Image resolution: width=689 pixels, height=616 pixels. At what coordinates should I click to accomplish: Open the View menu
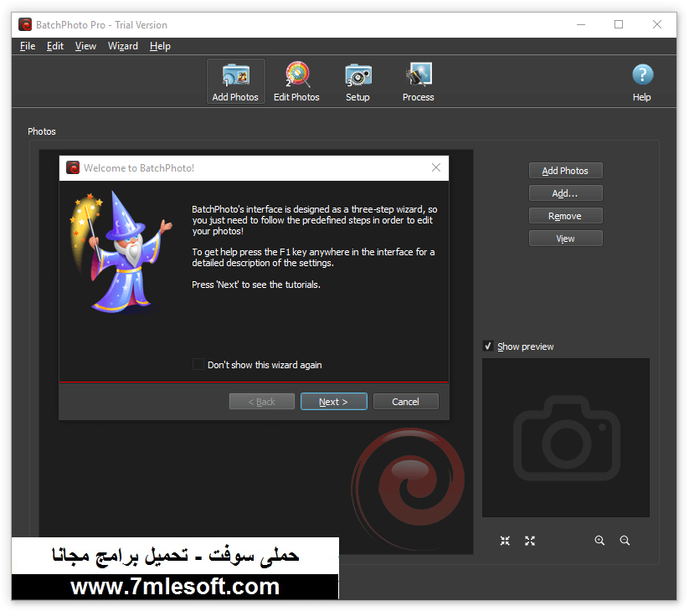(x=85, y=46)
